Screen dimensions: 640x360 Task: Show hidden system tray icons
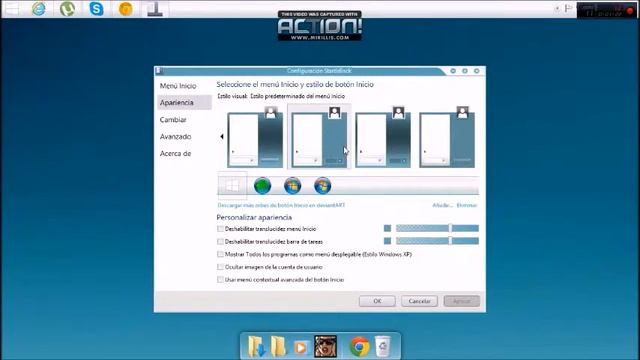pos(557,9)
